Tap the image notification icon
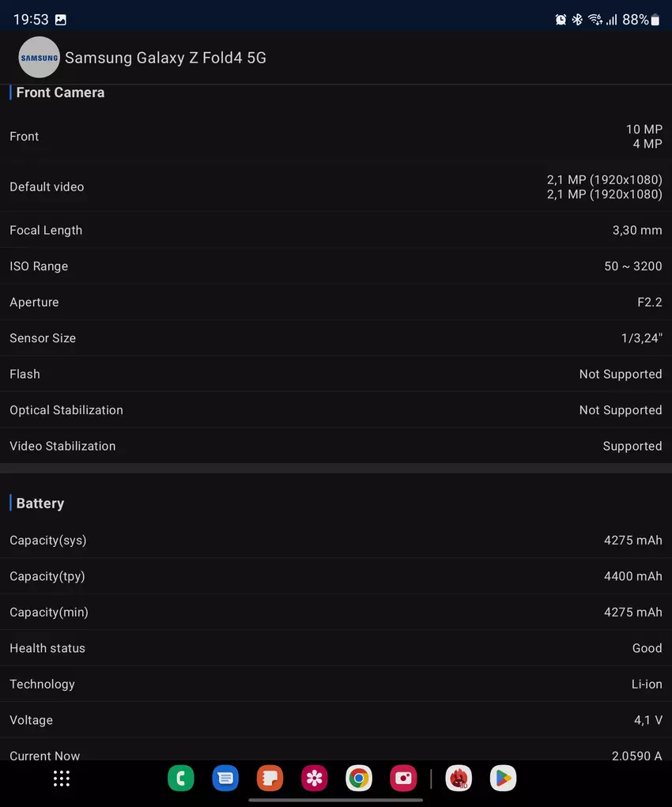Image resolution: width=672 pixels, height=807 pixels. coord(61,20)
